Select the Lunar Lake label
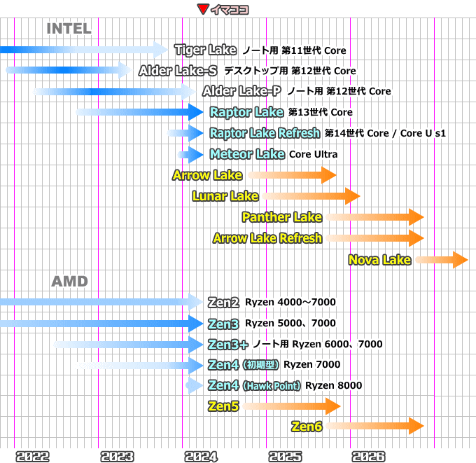This screenshot has height=463, width=476. coord(225,196)
